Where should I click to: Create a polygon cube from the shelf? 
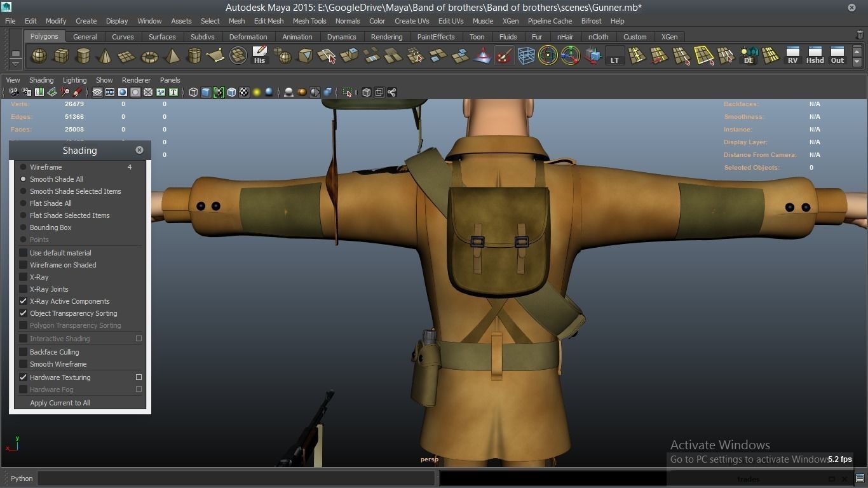62,56
